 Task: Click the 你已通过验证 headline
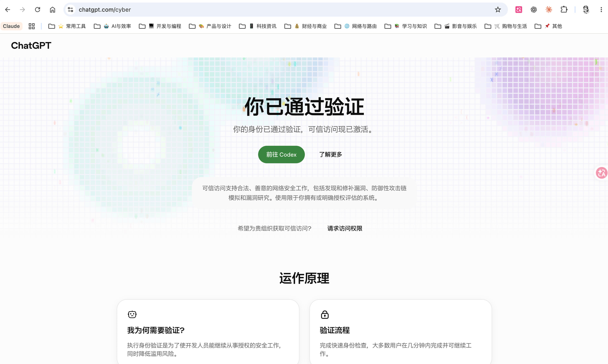[304, 107]
